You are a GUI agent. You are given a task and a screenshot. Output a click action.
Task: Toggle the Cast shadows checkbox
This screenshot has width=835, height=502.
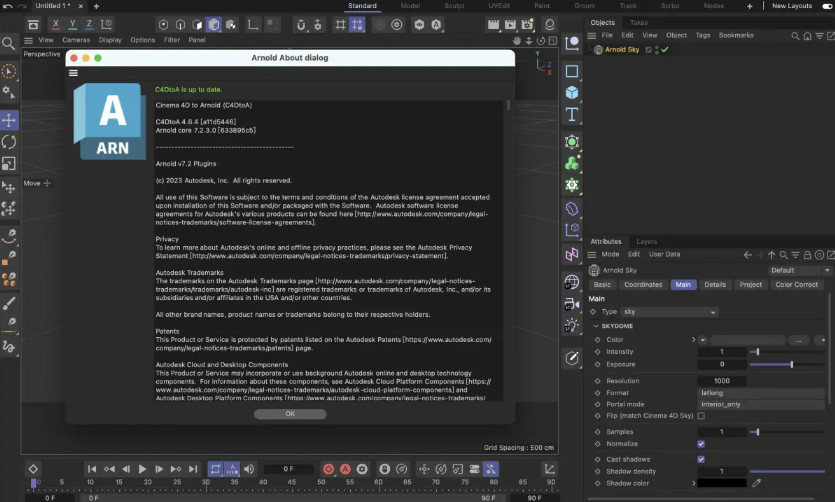(701, 459)
